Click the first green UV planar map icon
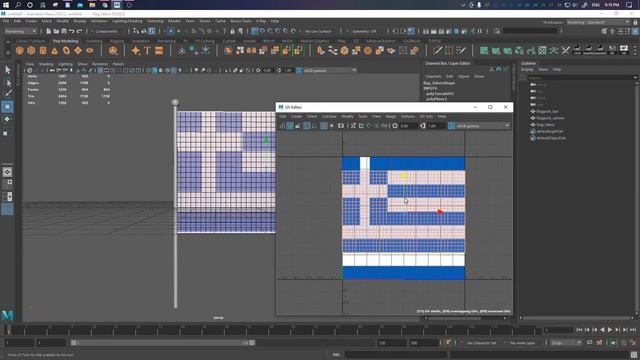This screenshot has height=360, width=640. 484,51
